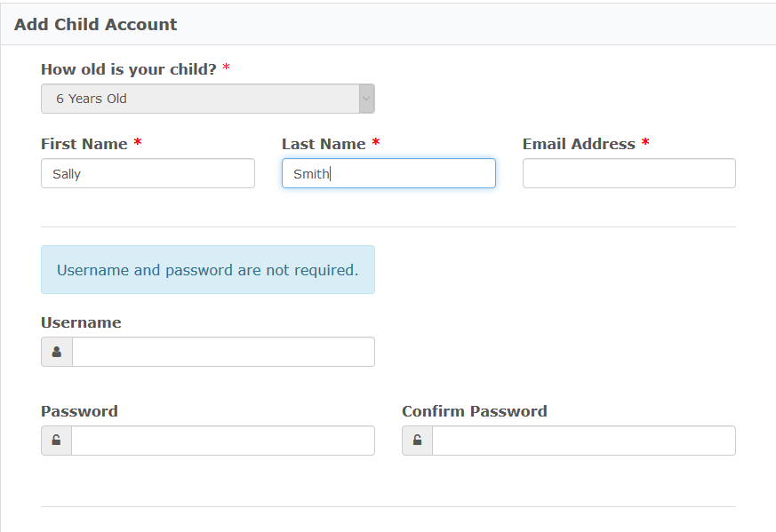Click the Confirm Password label text
Image resolution: width=776 pixels, height=532 pixels.
(x=475, y=411)
